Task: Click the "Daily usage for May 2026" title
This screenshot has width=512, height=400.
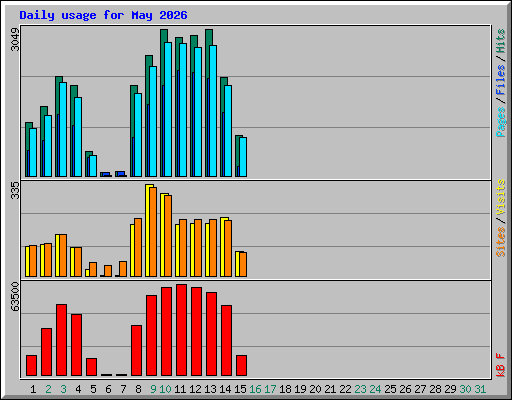Action: coord(103,15)
